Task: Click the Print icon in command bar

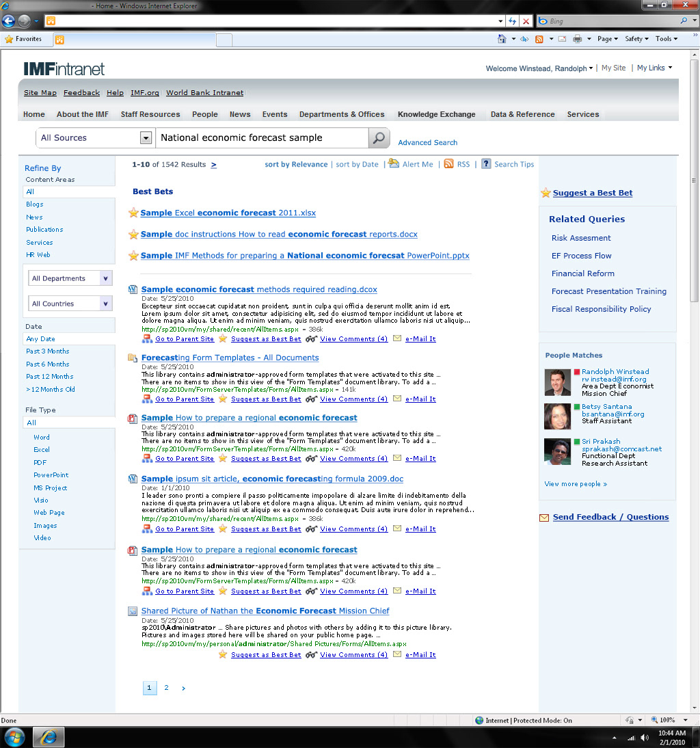Action: (x=578, y=39)
